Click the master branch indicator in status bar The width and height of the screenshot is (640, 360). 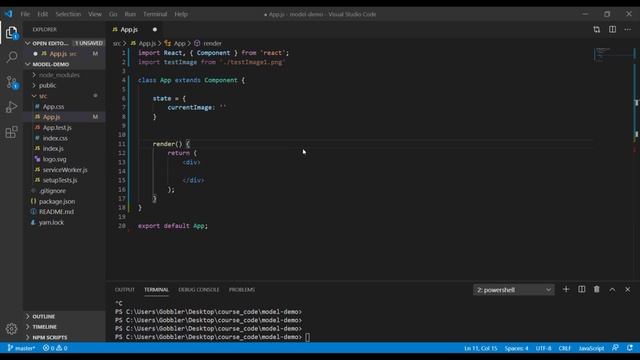[x=21, y=348]
